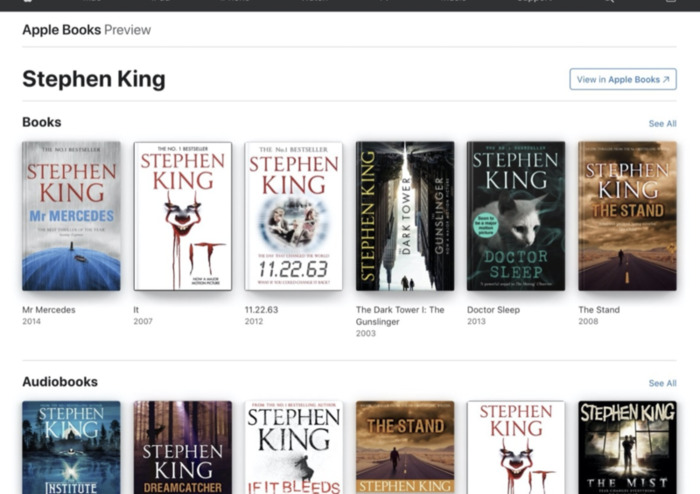Open The Institute audiobook cover
Viewport: 700px width, 494px height.
(71, 447)
